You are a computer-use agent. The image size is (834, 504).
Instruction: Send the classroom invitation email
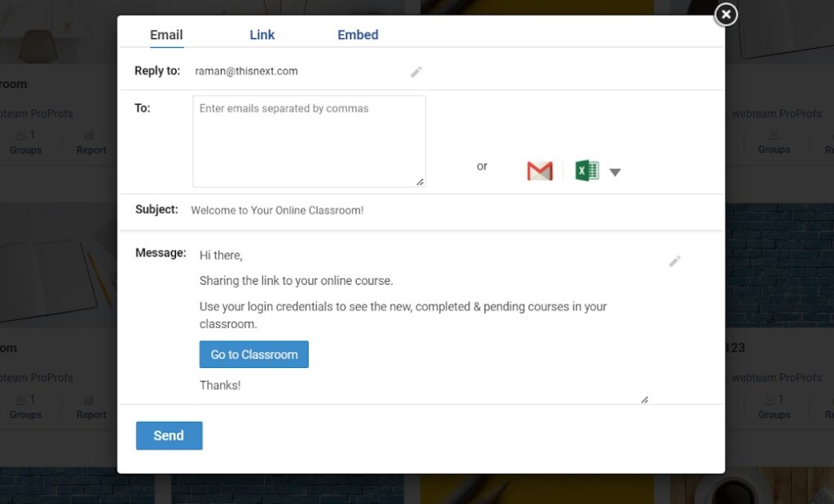point(169,436)
